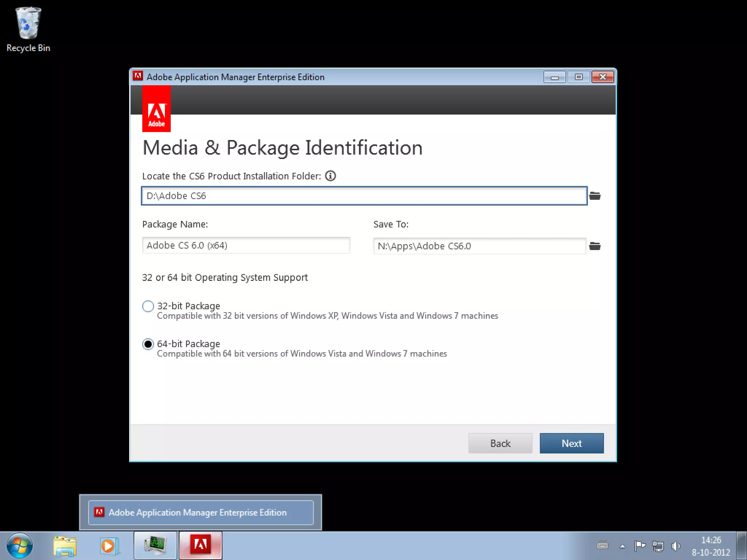Click the Adobe logo in the header
The height and width of the screenshot is (560, 747).
(x=156, y=109)
